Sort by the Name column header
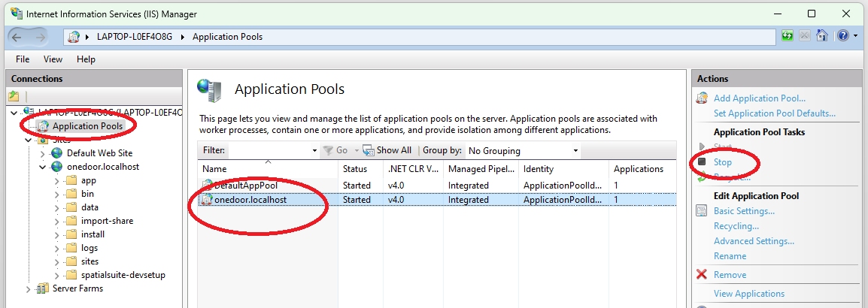Viewport: 868px width, 308px height. point(268,169)
